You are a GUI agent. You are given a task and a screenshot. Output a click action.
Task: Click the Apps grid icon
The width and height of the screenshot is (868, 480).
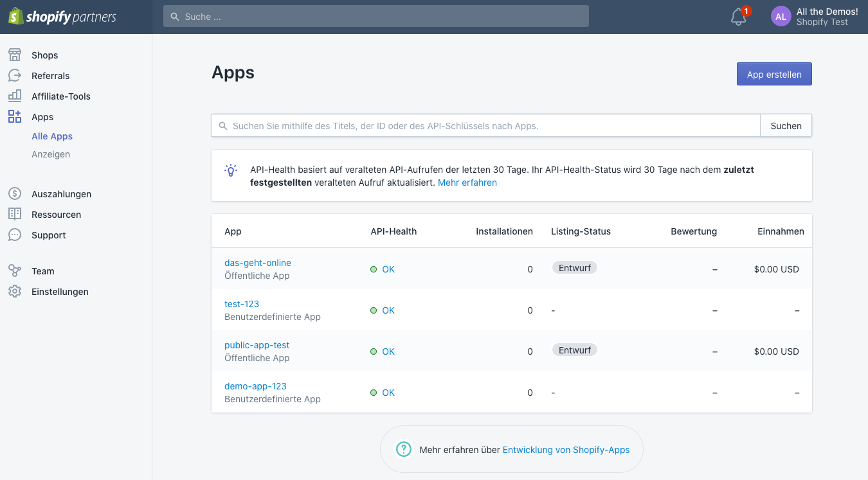15,117
